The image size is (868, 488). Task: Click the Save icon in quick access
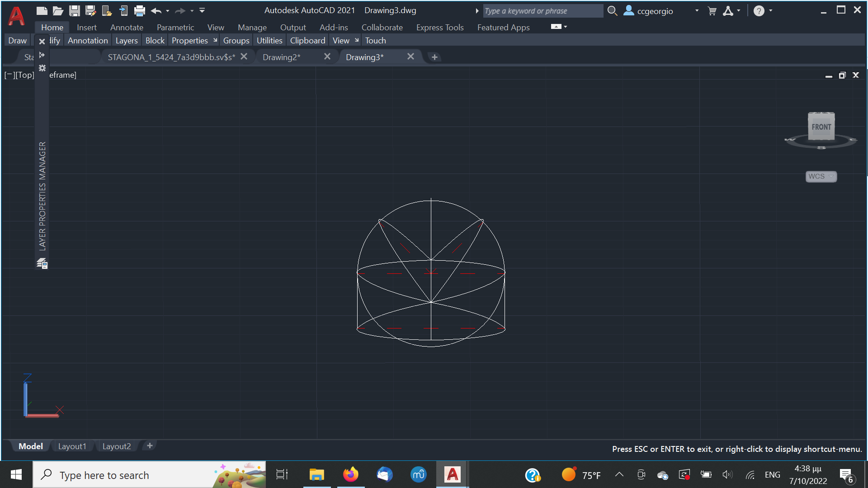click(74, 11)
